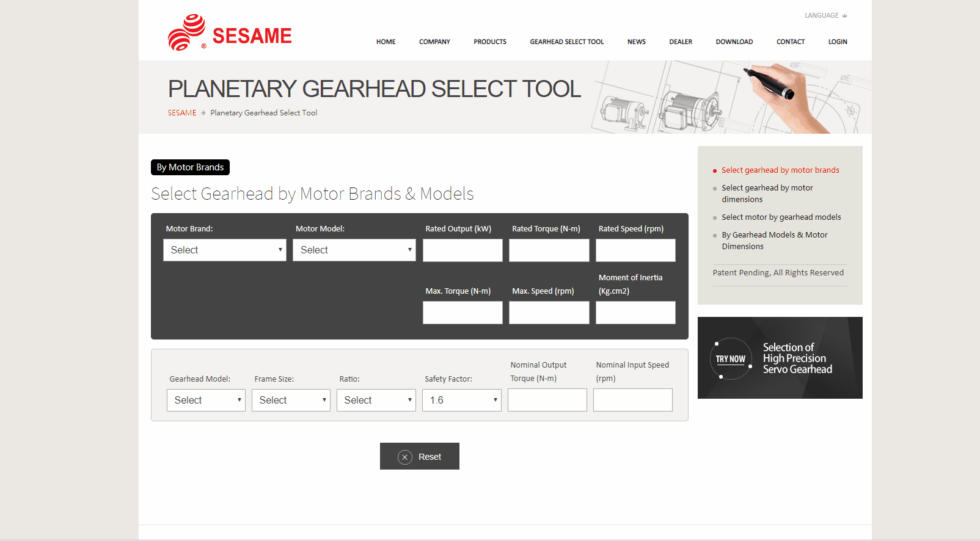Click the Nominal Output Torque field
Viewport: 980px width, 541px height.
click(x=547, y=400)
